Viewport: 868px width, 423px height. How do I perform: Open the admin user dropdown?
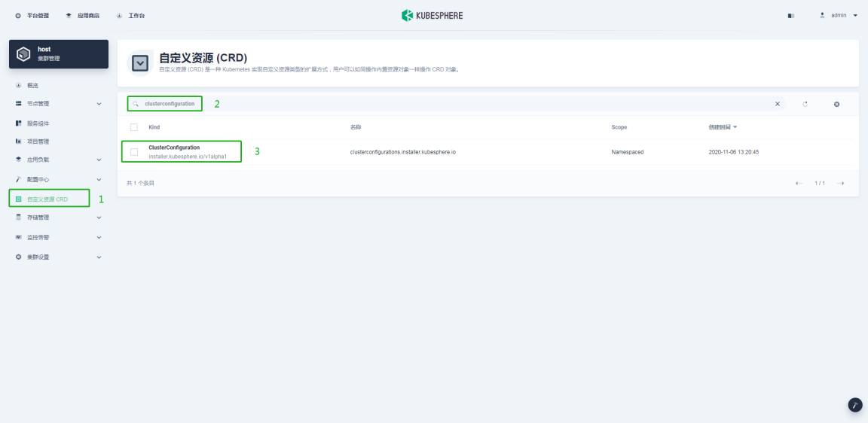point(839,15)
